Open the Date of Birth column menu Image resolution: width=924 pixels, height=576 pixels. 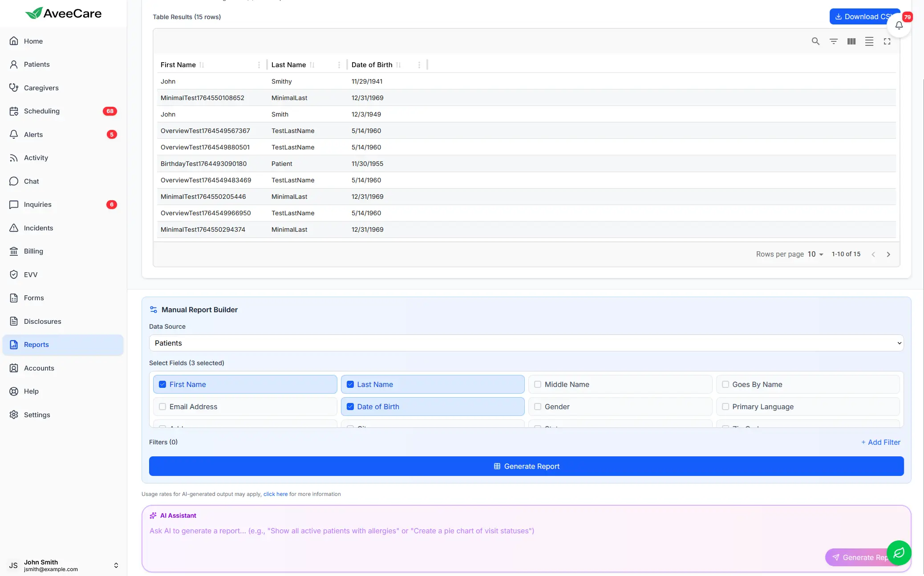tap(419, 64)
